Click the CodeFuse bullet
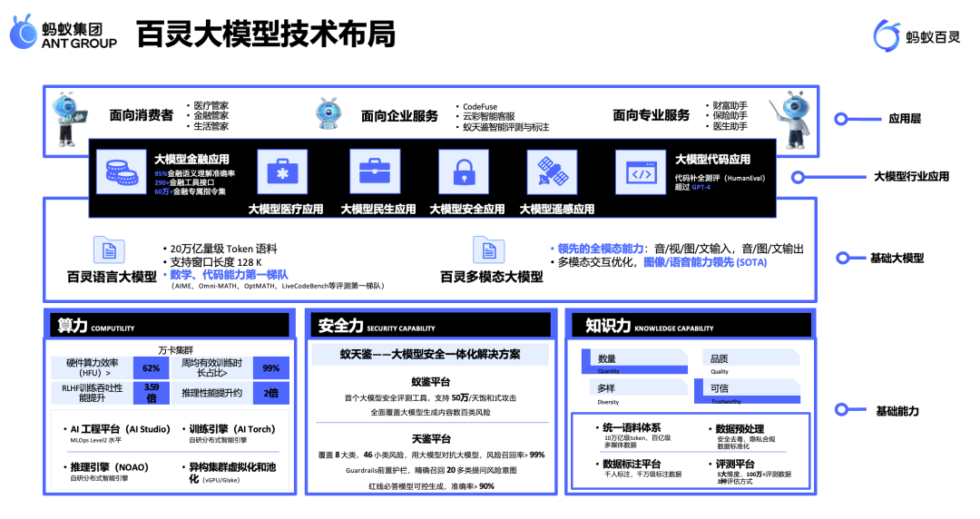Viewport: 980px width, 519px height. 477,107
